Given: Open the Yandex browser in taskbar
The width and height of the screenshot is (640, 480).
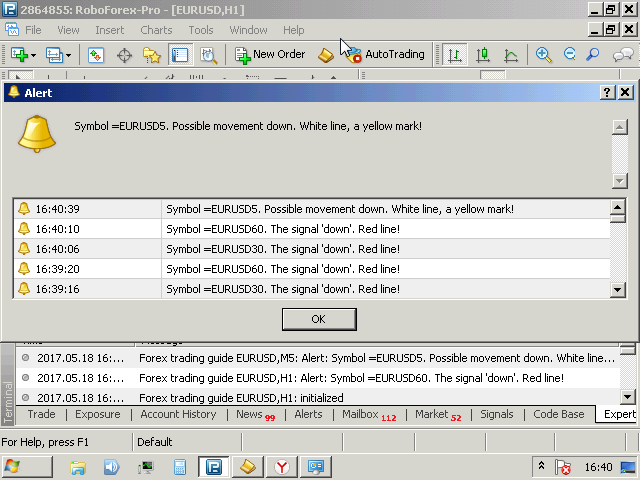Looking at the screenshot, I should (283, 466).
